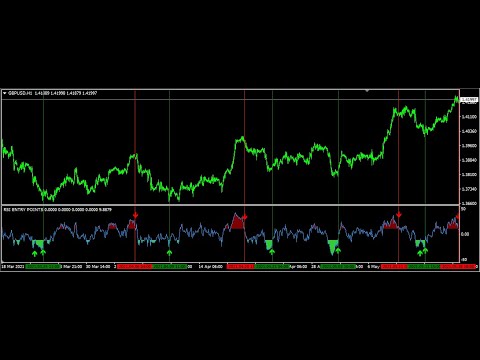Viewport: 480px width, 360px height.
Task: Click the current price label on the price scale
Action: (469, 100)
